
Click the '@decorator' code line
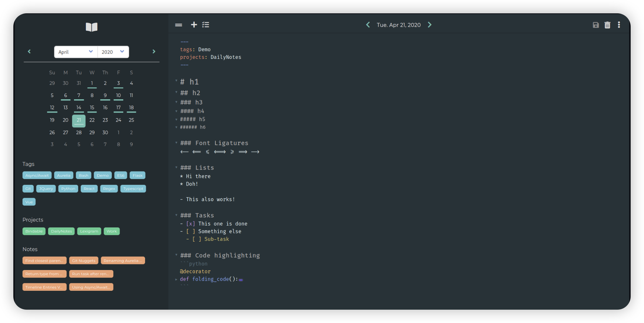pyautogui.click(x=195, y=272)
